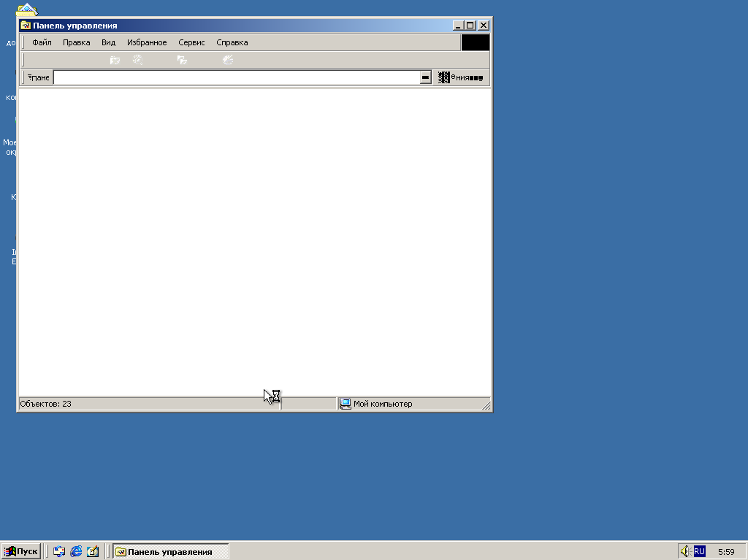Click the Мой компьютер status bar icon
Viewport: 748px width, 560px height.
click(x=346, y=404)
